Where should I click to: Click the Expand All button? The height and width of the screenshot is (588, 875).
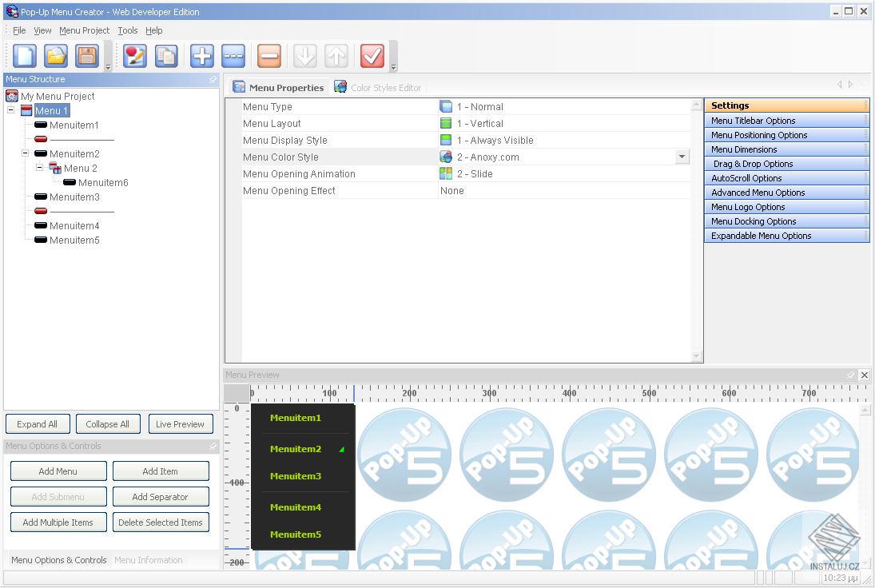37,423
